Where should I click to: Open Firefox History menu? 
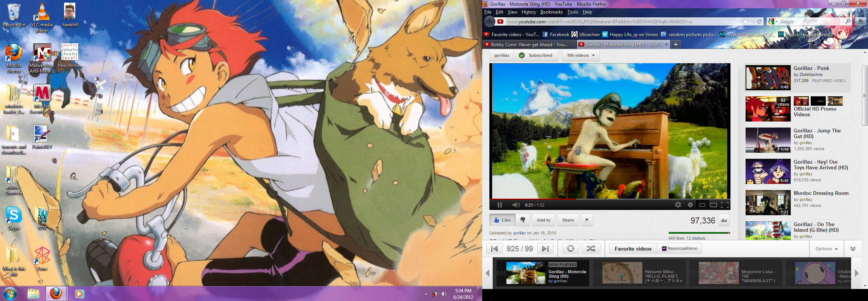click(x=529, y=12)
